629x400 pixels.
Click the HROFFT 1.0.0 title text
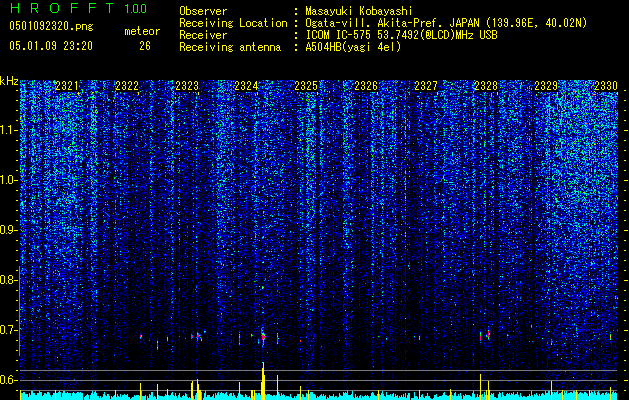pyautogui.click(x=78, y=8)
